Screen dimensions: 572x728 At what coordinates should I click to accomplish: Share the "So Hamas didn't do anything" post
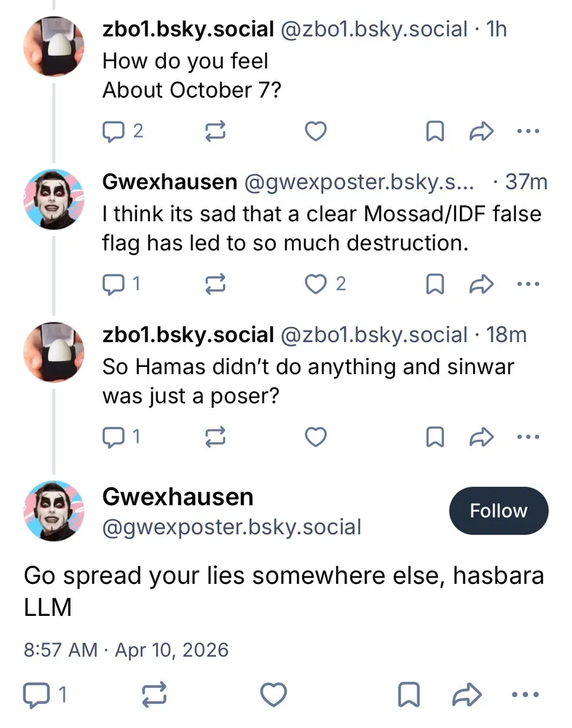[482, 437]
